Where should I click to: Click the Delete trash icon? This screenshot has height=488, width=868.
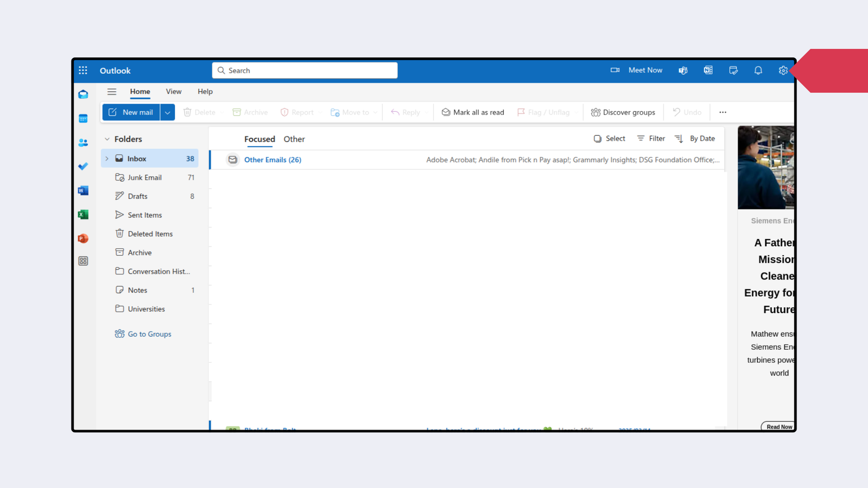187,112
